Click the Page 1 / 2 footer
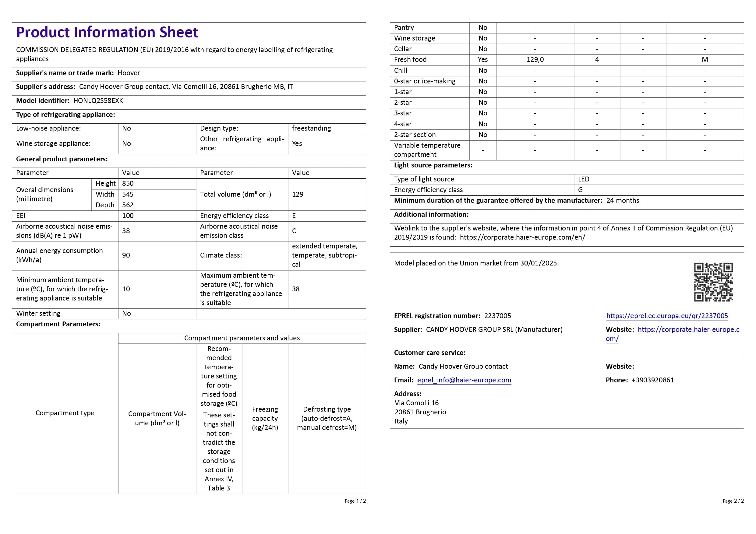 pyautogui.click(x=355, y=501)
